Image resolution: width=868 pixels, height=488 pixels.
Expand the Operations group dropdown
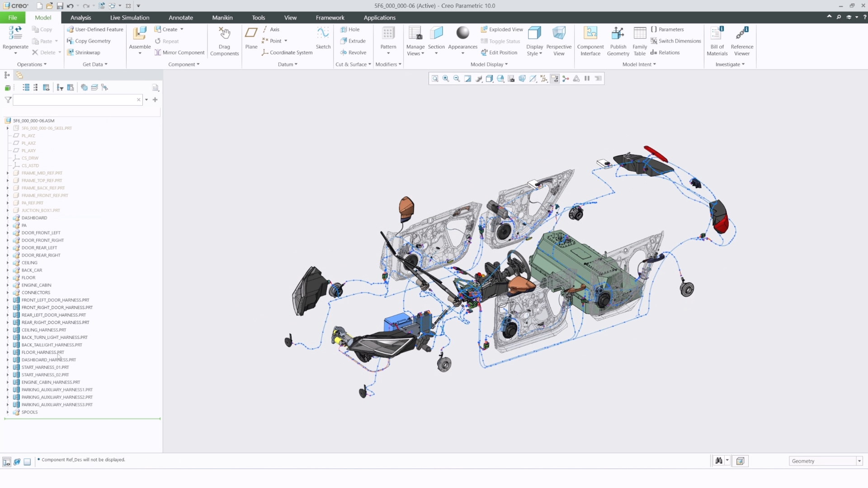pyautogui.click(x=32, y=64)
